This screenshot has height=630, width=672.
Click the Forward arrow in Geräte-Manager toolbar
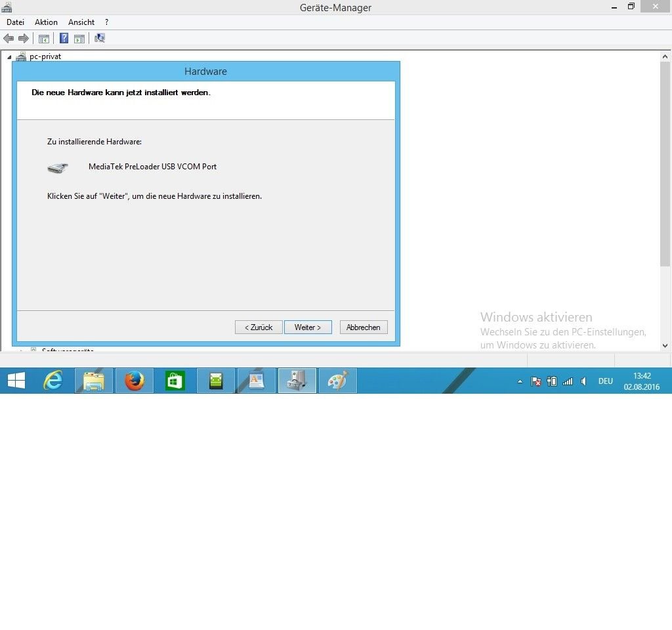tap(24, 39)
